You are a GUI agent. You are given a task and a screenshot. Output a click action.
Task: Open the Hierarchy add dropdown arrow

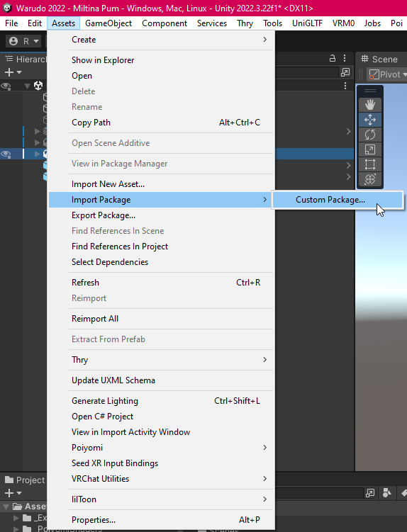pyautogui.click(x=19, y=72)
